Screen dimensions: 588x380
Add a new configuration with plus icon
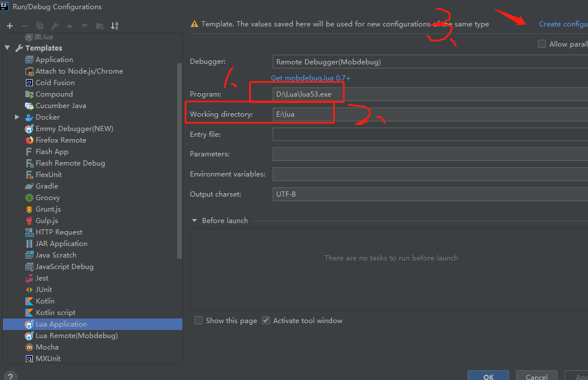10,26
